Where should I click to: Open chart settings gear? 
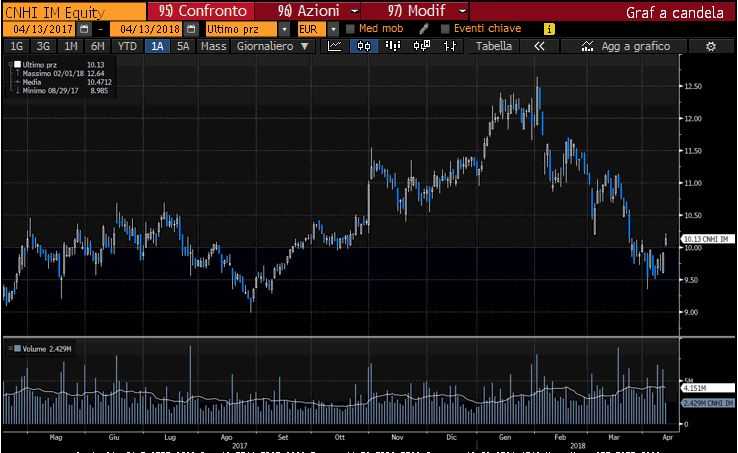[711, 46]
